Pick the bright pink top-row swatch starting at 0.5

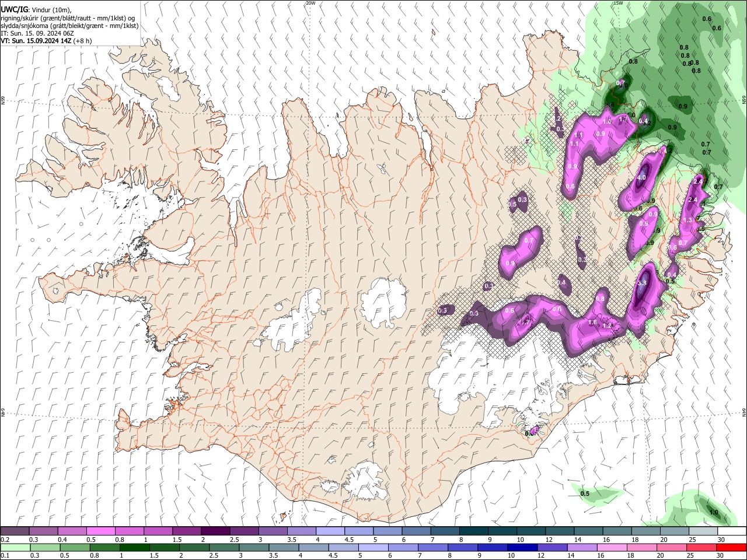click(x=101, y=531)
